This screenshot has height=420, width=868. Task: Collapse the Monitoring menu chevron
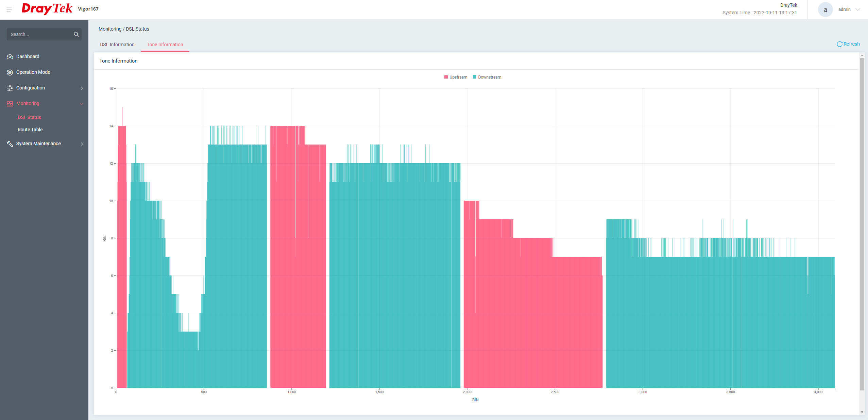[x=82, y=104]
